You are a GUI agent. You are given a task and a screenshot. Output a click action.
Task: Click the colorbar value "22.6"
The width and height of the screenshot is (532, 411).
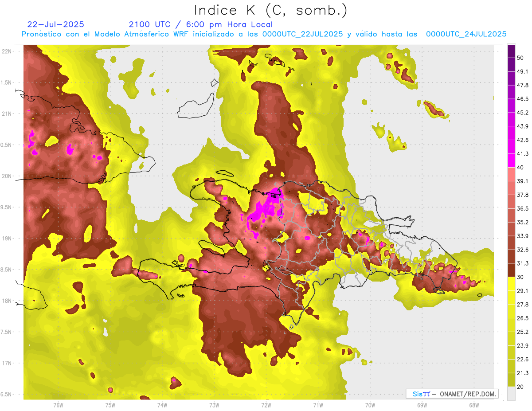coord(523,360)
